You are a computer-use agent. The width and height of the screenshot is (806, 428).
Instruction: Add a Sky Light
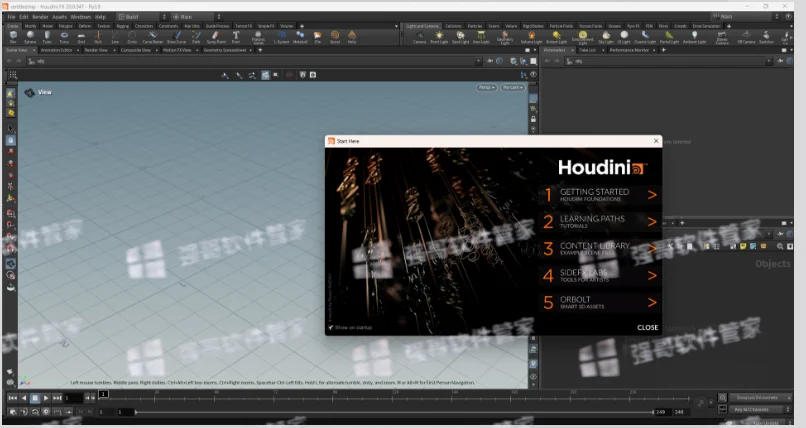click(x=606, y=37)
